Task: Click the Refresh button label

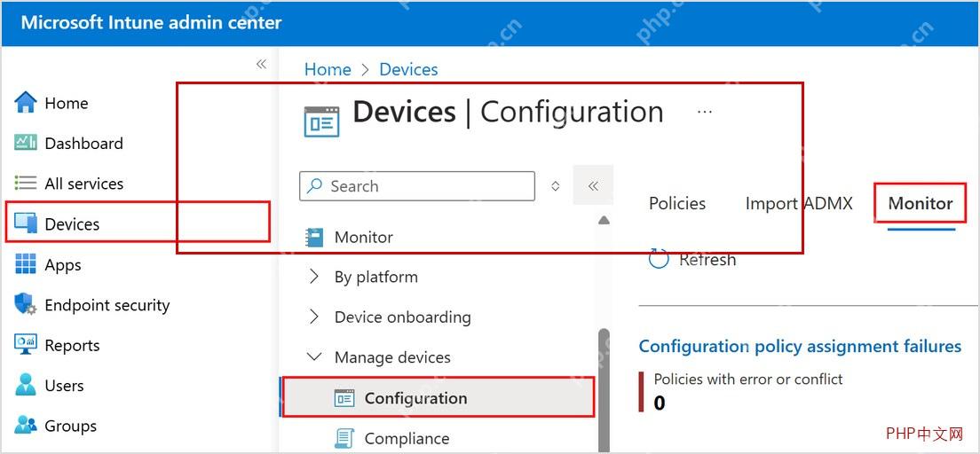Action: tap(707, 259)
